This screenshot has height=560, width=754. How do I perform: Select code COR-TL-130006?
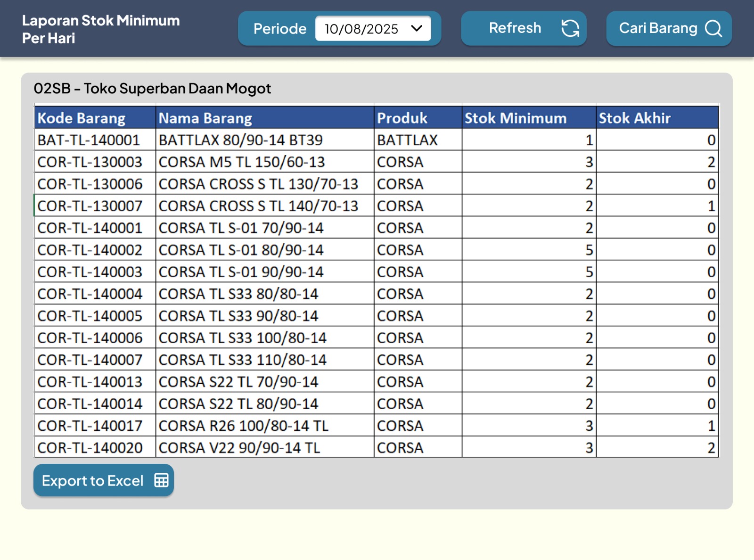[x=95, y=184]
